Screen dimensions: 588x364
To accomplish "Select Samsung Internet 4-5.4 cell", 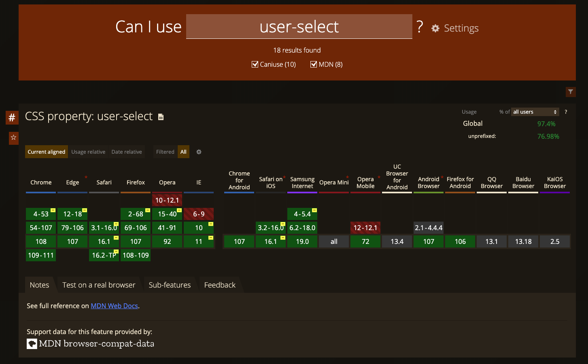I will (x=302, y=214).
